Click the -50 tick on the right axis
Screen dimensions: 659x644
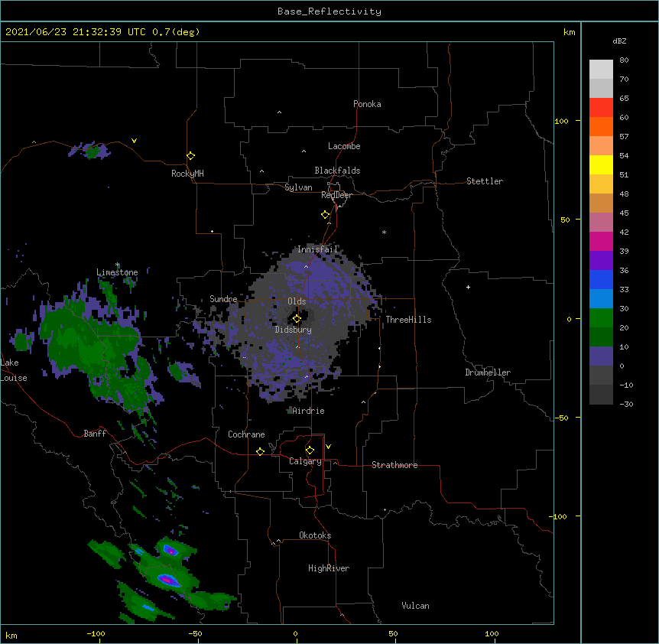click(561, 418)
